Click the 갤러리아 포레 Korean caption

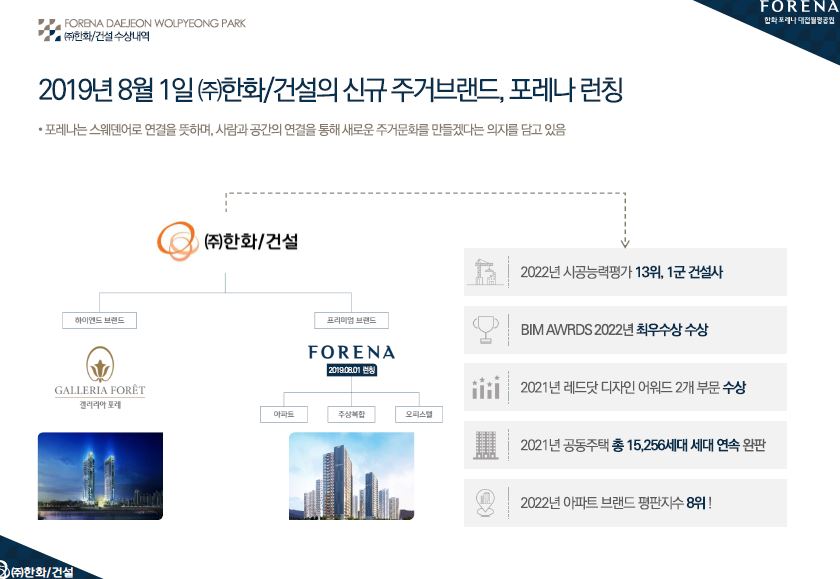click(x=100, y=405)
